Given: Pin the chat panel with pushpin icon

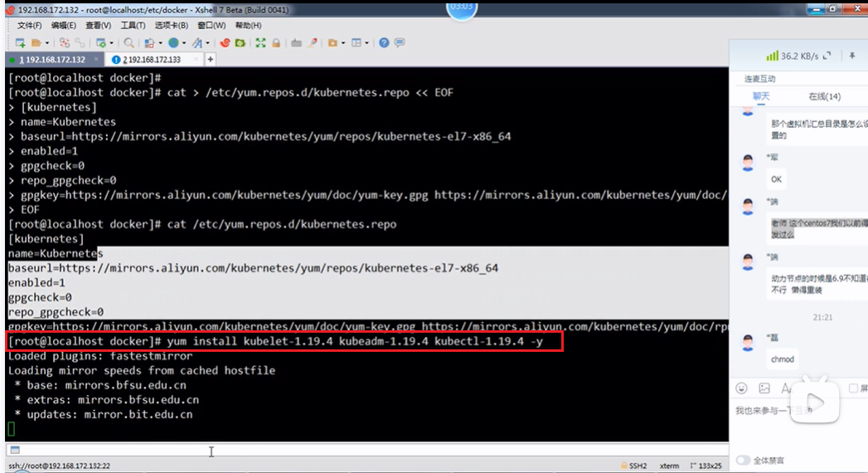Looking at the screenshot, I should (x=852, y=56).
